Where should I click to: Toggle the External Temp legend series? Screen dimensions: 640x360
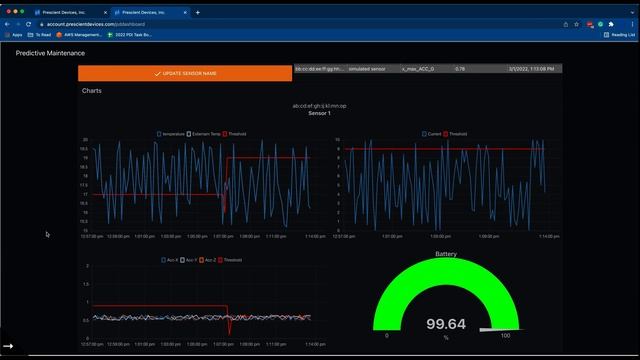point(203,134)
